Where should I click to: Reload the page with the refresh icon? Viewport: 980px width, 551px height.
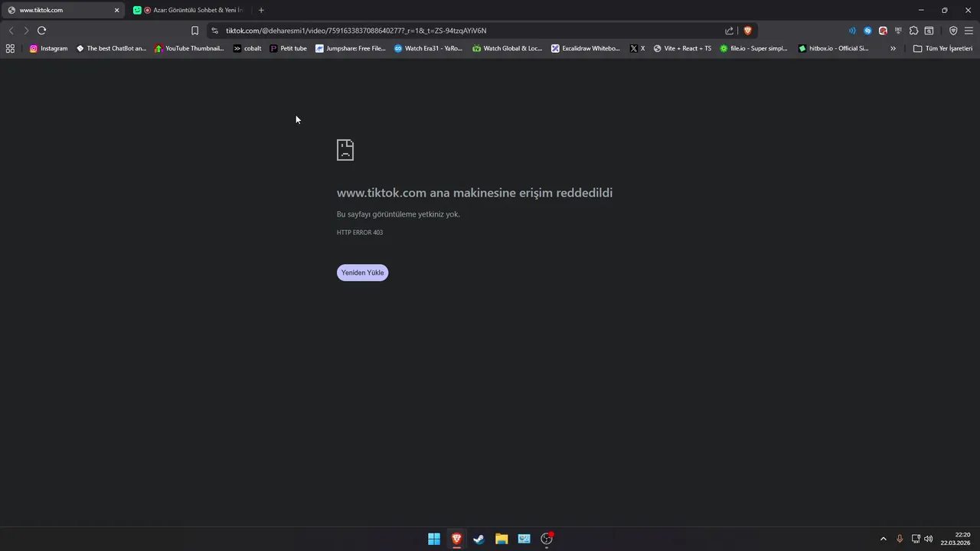point(41,31)
